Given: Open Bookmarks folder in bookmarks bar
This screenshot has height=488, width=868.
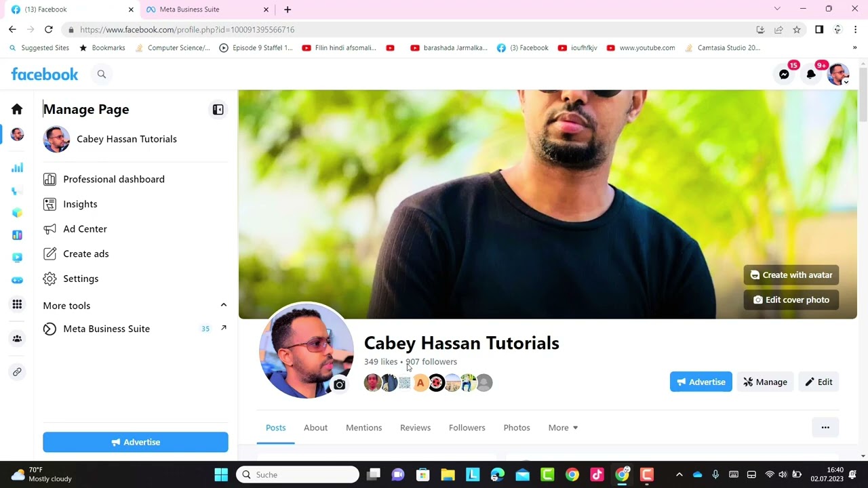Looking at the screenshot, I should [x=102, y=48].
